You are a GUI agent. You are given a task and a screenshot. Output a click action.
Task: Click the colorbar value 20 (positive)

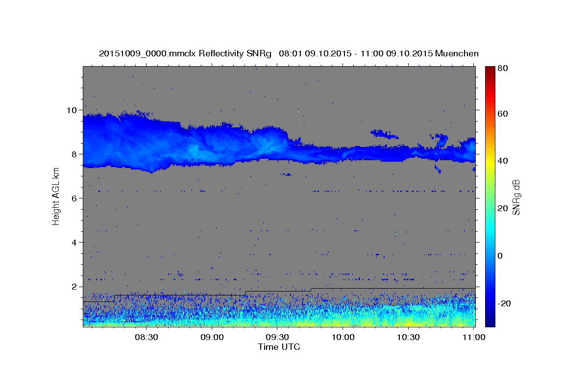point(503,208)
